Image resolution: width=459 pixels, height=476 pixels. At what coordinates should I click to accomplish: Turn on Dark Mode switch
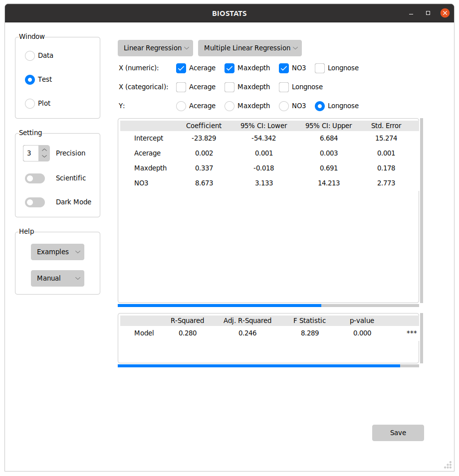(35, 202)
